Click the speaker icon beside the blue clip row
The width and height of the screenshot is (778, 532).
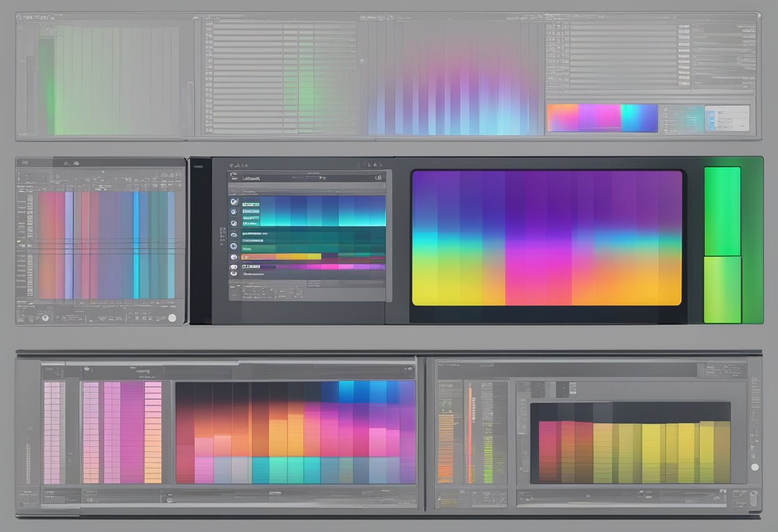pyautogui.click(x=234, y=212)
